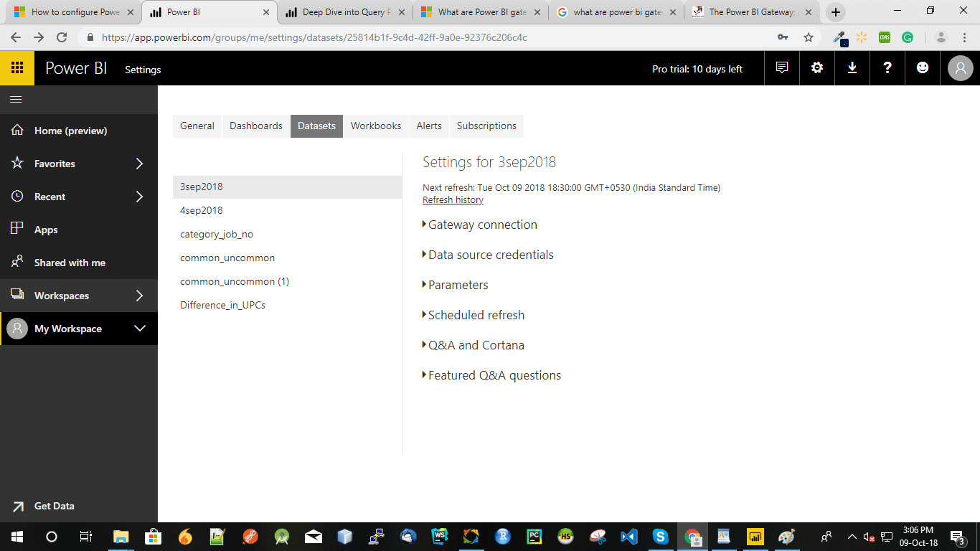
Task: Open the Chrome profile avatar in the toolbar
Action: (941, 37)
